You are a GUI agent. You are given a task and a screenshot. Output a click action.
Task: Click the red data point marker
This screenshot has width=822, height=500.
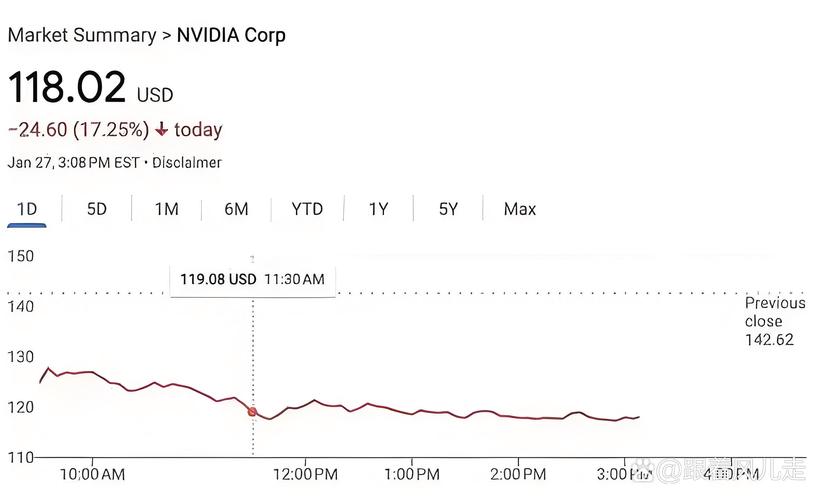coord(252,411)
